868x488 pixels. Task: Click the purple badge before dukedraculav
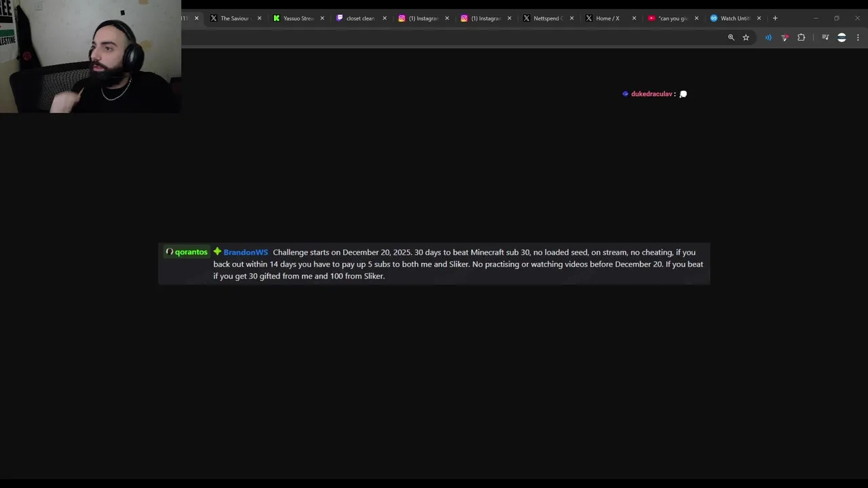click(625, 94)
